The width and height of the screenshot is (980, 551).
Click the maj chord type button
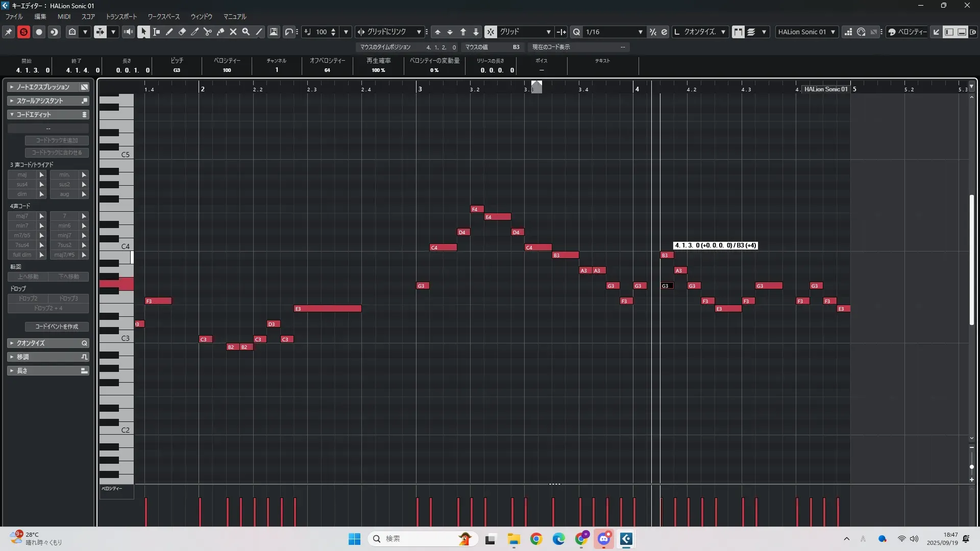pyautogui.click(x=22, y=174)
